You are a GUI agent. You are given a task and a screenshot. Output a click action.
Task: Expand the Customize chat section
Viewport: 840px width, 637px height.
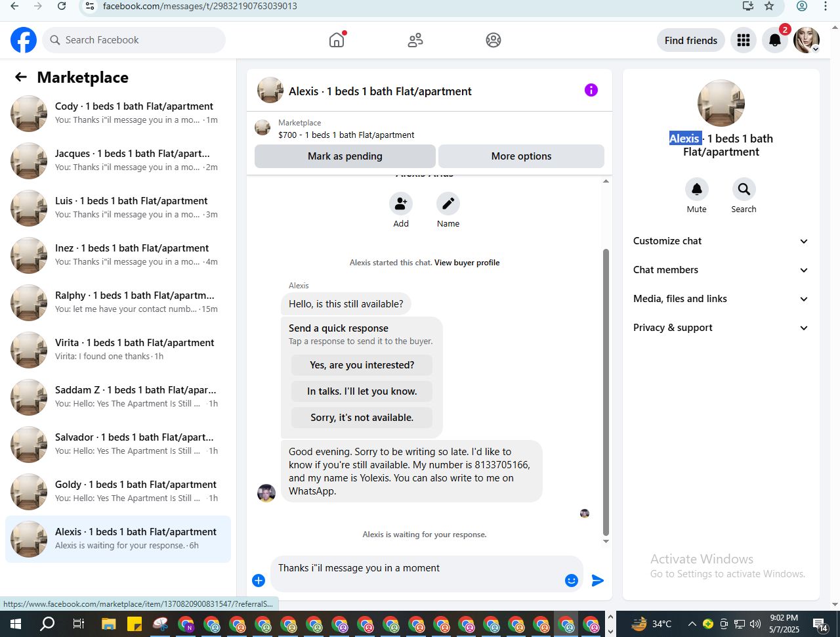721,241
